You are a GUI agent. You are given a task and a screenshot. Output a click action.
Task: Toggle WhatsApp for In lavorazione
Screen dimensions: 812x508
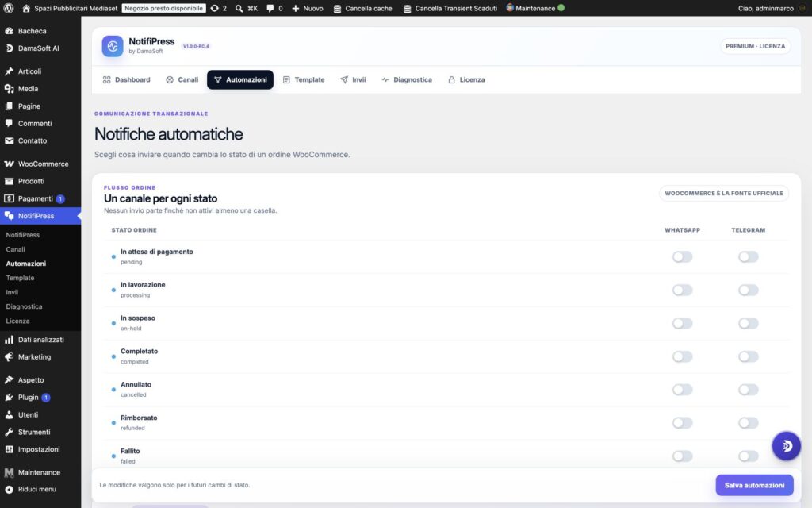[x=682, y=290]
